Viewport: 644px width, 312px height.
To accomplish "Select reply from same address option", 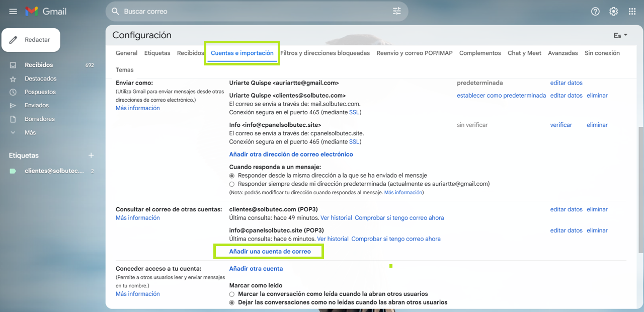I will pos(232,176).
